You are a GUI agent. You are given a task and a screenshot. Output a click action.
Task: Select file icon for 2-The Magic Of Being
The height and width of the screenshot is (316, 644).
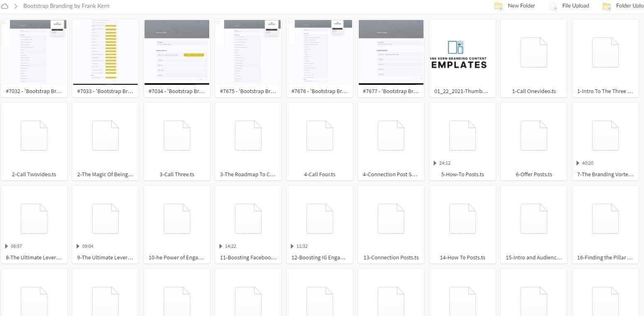(x=105, y=135)
